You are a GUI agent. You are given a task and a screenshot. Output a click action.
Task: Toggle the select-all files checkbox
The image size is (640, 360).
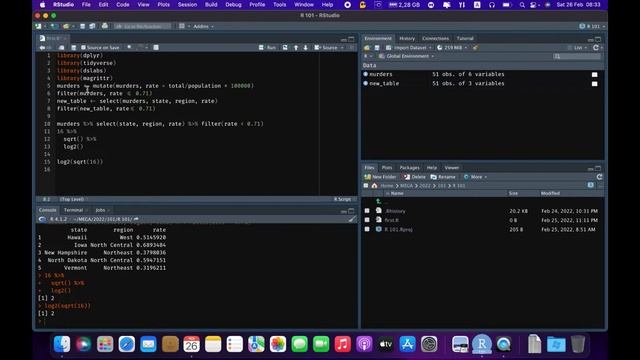366,186
